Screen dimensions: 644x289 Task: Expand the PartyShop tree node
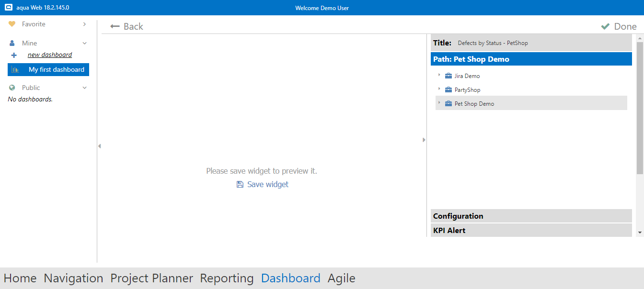click(439, 89)
